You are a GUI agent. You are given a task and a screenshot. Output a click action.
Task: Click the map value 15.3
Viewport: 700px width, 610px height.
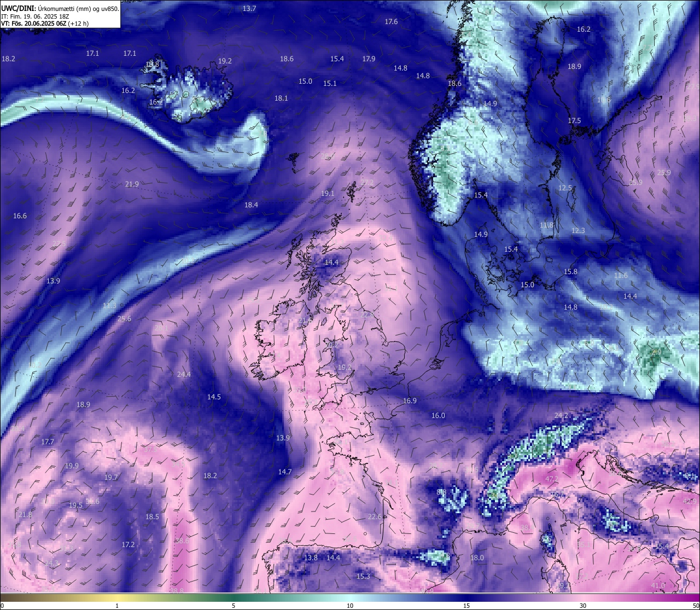click(x=363, y=577)
